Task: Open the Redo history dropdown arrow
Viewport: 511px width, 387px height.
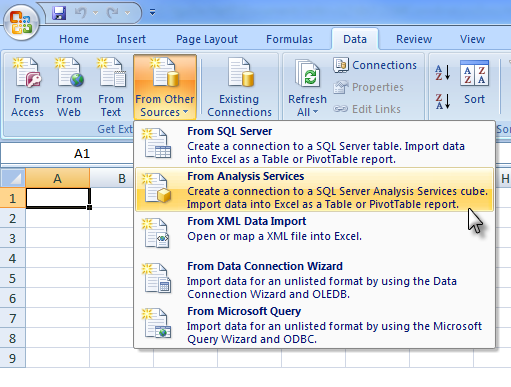Action: 127,13
